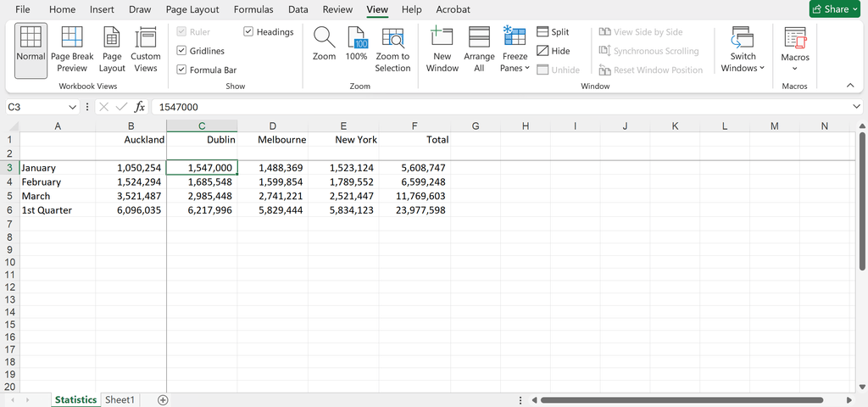Click the horizontal scrollbar right arrow
This screenshot has height=407, width=868.
tap(849, 400)
